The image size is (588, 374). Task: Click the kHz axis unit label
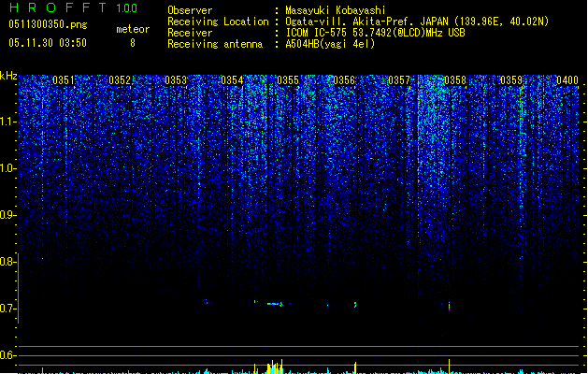pyautogui.click(x=8, y=76)
